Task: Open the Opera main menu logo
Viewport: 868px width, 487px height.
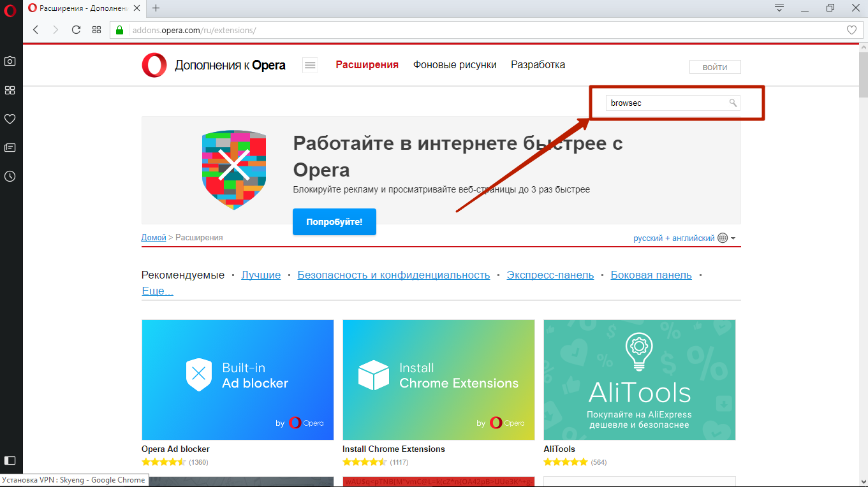Action: click(10, 11)
